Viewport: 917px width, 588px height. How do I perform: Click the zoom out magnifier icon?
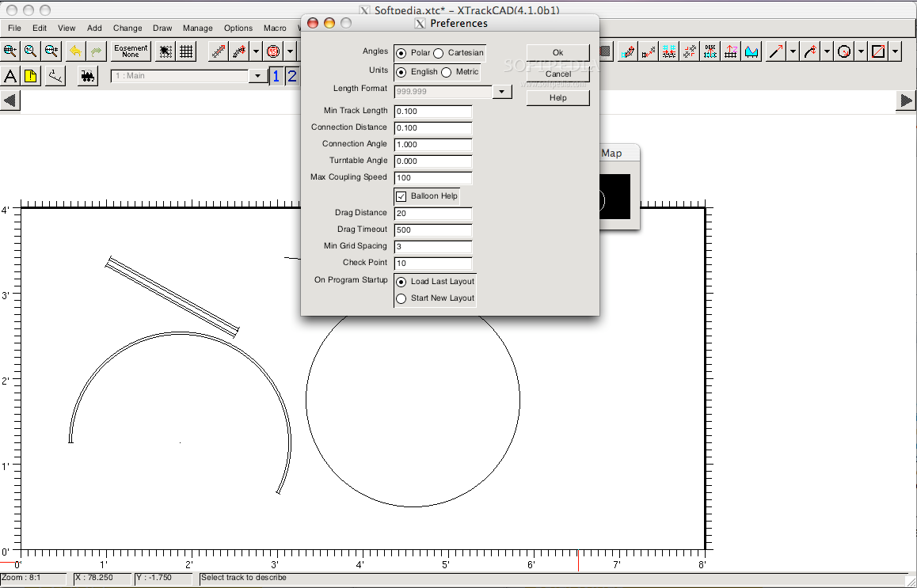[x=52, y=51]
